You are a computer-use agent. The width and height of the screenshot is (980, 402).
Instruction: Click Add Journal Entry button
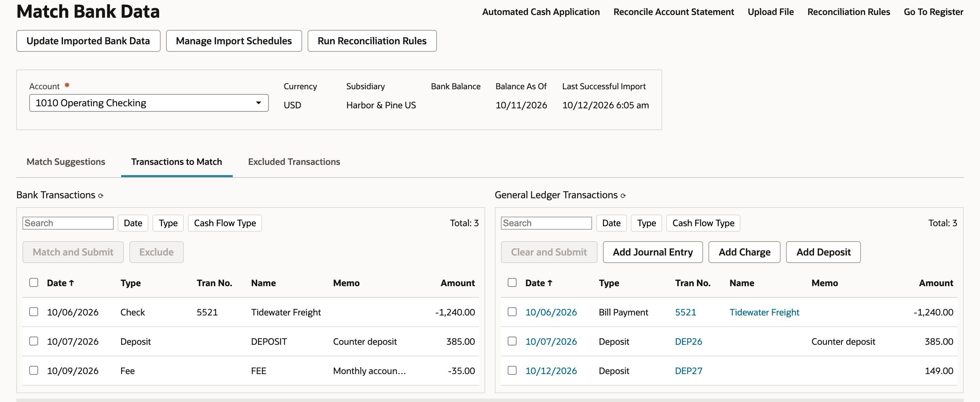pos(653,252)
